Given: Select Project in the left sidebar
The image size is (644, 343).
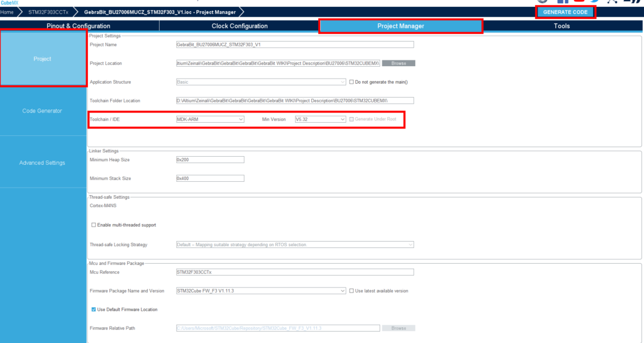Looking at the screenshot, I should [43, 59].
